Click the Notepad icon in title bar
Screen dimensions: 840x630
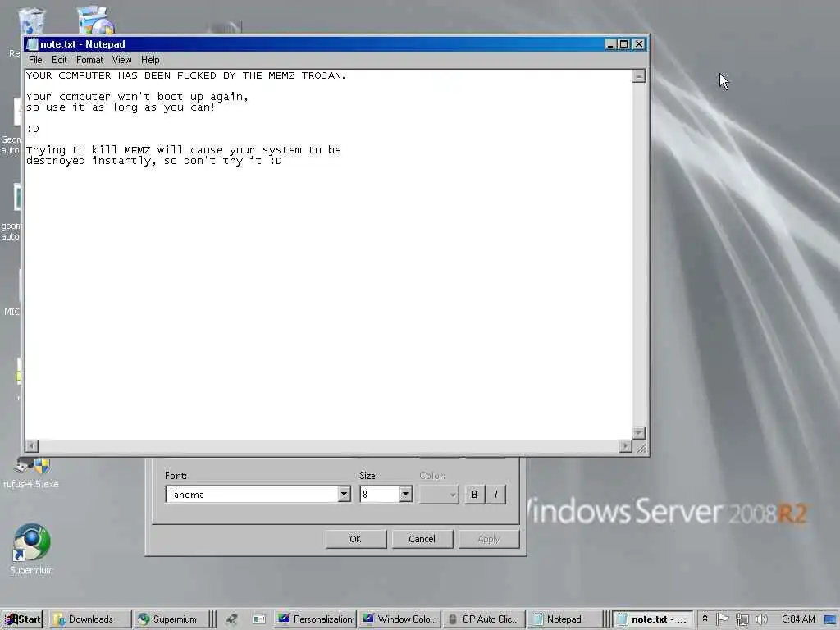32,44
